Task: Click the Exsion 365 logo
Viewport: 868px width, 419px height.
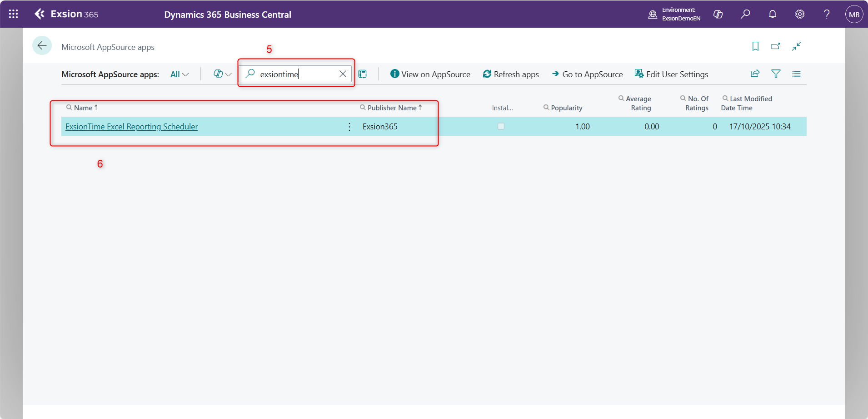Action: (66, 14)
